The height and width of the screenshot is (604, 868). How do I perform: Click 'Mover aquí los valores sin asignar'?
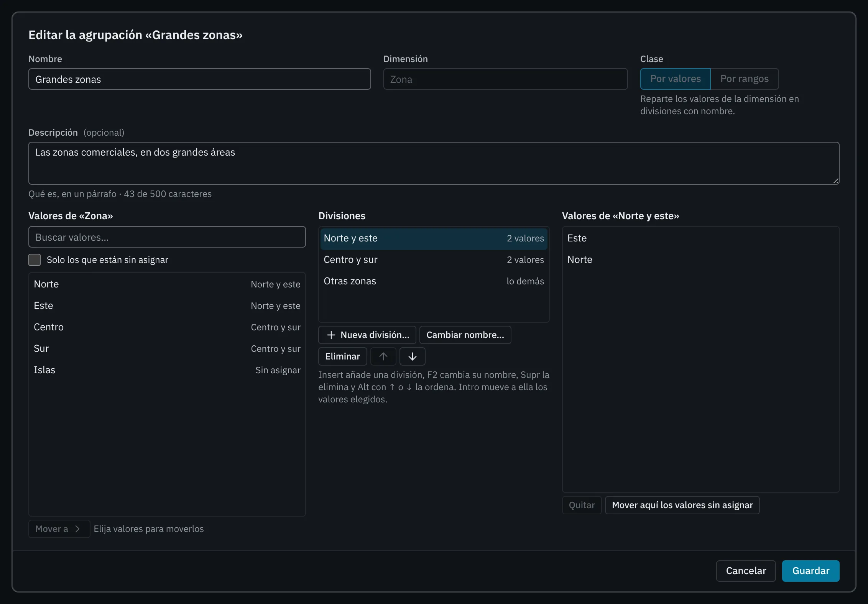682,505
